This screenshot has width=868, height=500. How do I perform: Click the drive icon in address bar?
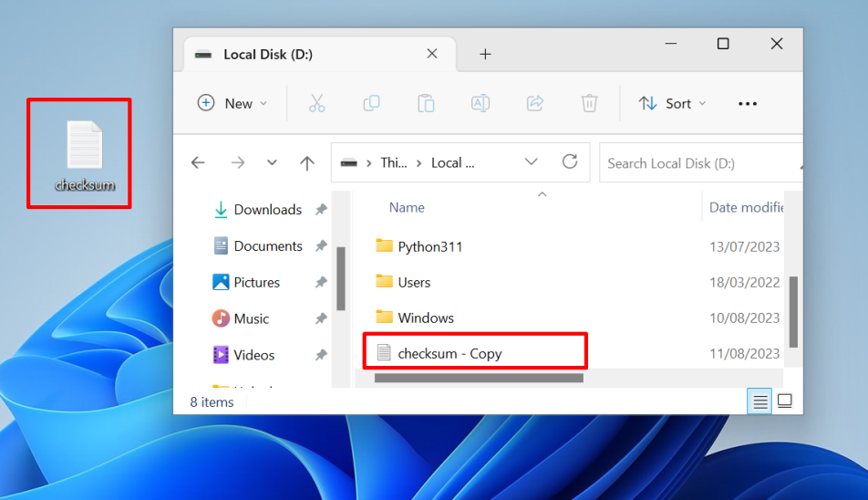(x=348, y=162)
